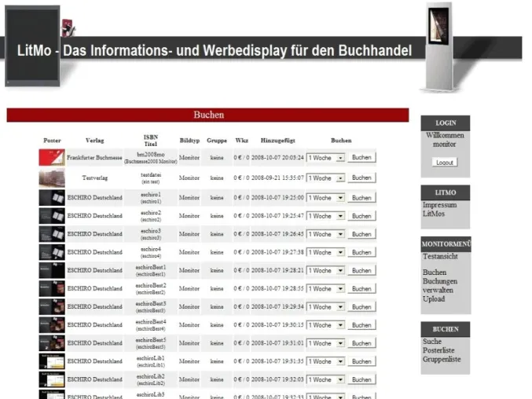Select the Testverlag publisher cell
This screenshot has height=399, width=532.
pos(94,178)
